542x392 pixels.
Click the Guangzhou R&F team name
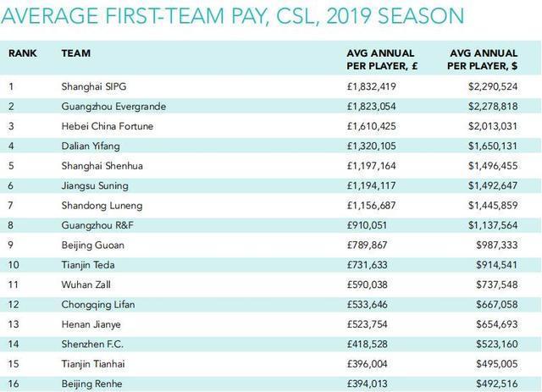pos(97,224)
